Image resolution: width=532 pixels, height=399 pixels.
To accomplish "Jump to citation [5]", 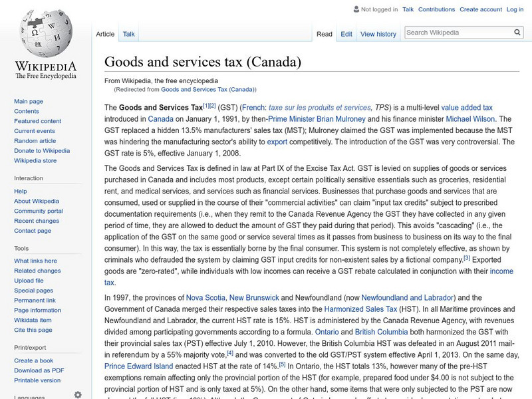I will [x=282, y=364].
